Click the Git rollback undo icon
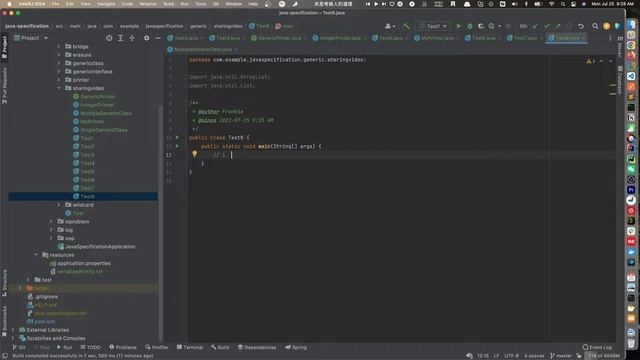 click(x=581, y=26)
